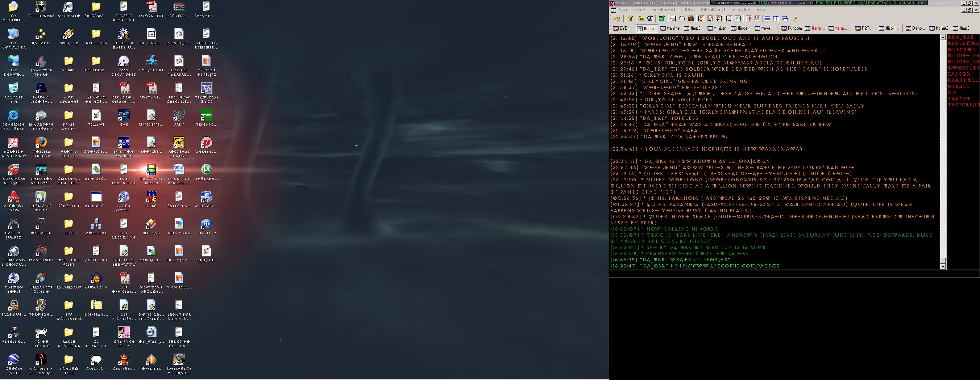Viewport: 980px width, 380px height.
Task: Open mIRC Options hammer icon
Action: coord(630,18)
